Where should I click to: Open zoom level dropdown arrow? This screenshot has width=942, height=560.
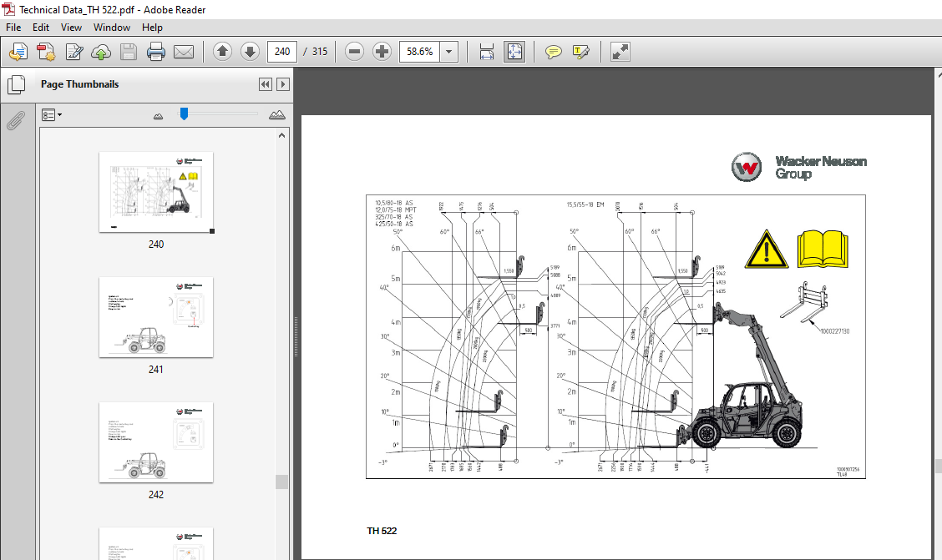(x=448, y=52)
